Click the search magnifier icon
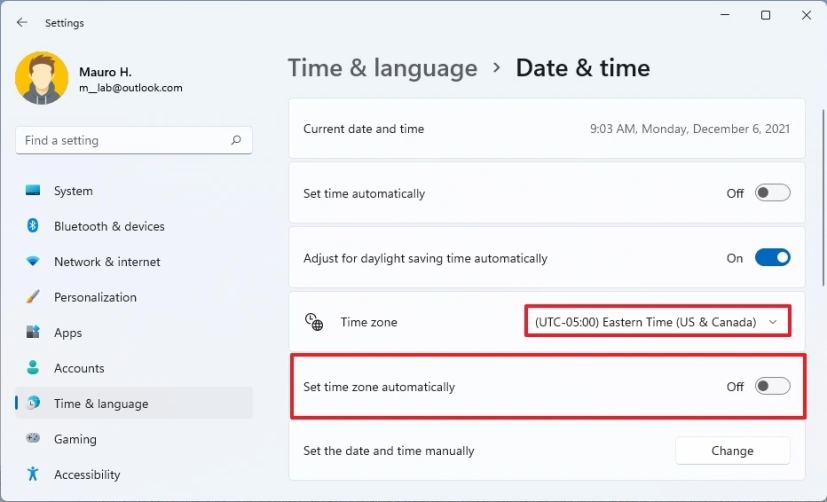 pos(236,140)
